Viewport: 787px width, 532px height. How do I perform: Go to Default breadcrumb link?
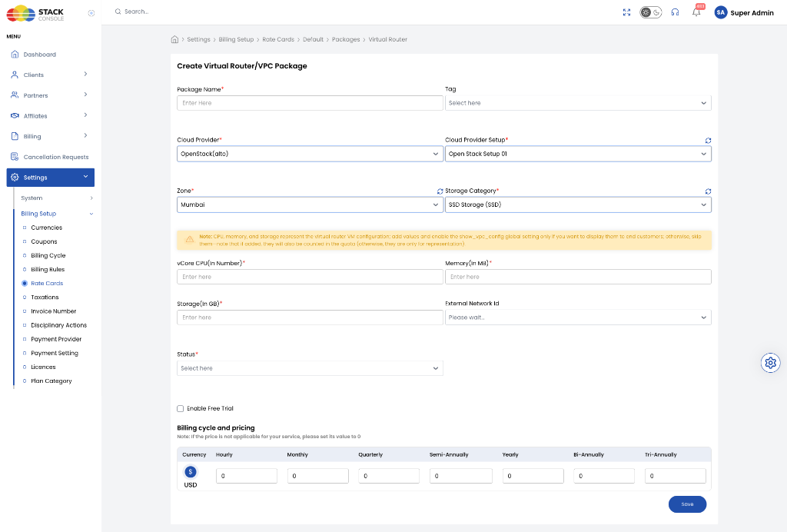(314, 39)
